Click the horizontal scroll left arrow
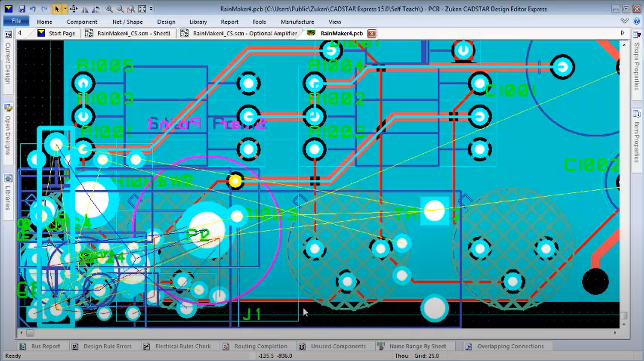This screenshot has height=361, width=644. 22,333
